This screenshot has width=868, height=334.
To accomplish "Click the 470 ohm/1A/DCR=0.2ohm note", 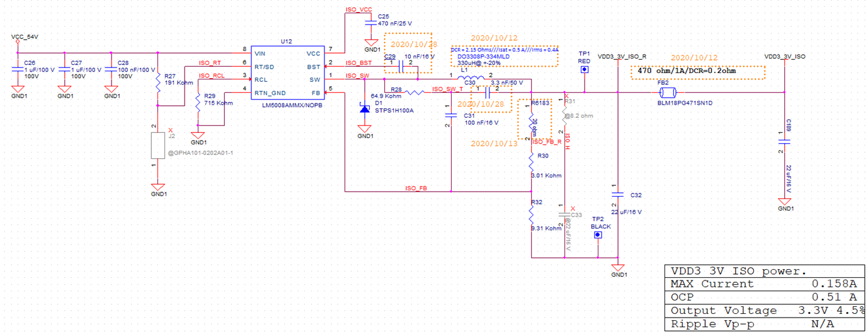I will click(x=687, y=71).
